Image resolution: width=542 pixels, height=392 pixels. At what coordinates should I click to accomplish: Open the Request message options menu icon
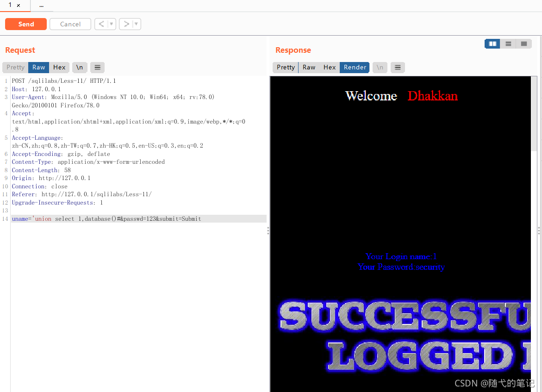(x=98, y=68)
